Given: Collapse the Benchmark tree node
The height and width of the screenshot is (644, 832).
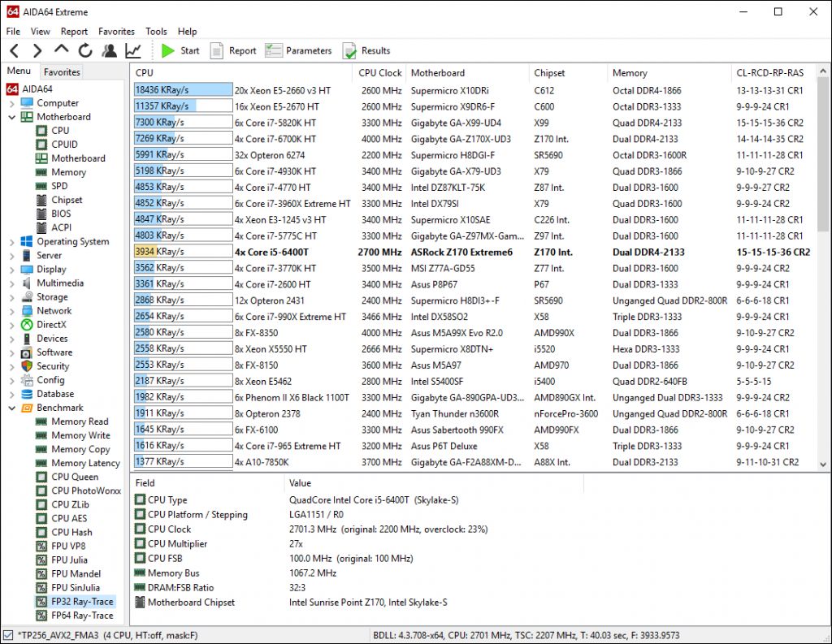Looking at the screenshot, I should (12, 408).
